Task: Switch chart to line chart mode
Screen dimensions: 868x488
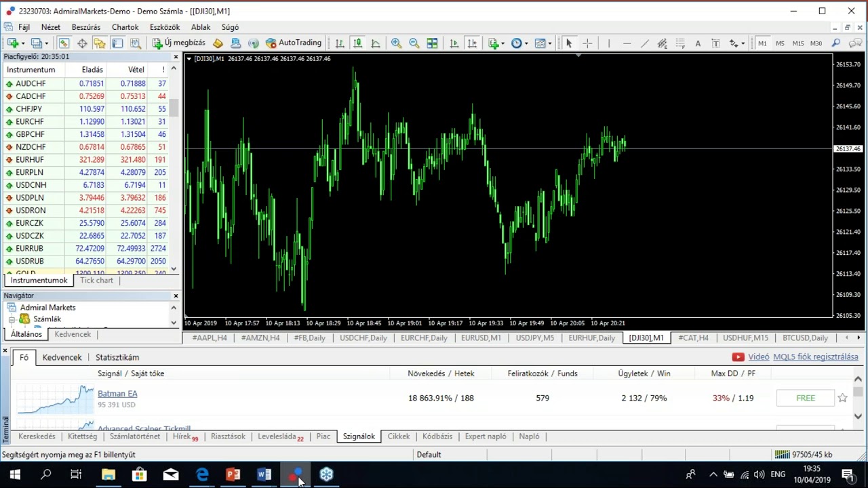Action: (x=375, y=43)
